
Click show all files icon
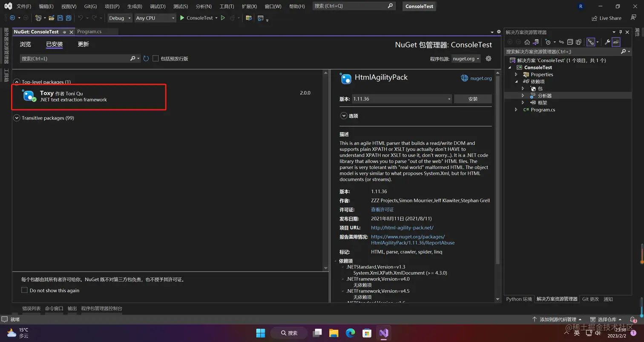coord(578,42)
